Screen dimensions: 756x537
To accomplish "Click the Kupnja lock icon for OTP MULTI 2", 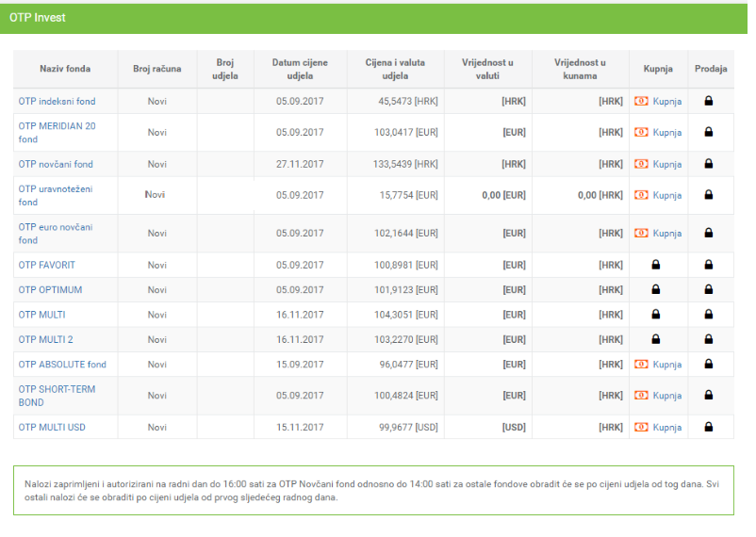I will coord(656,339).
